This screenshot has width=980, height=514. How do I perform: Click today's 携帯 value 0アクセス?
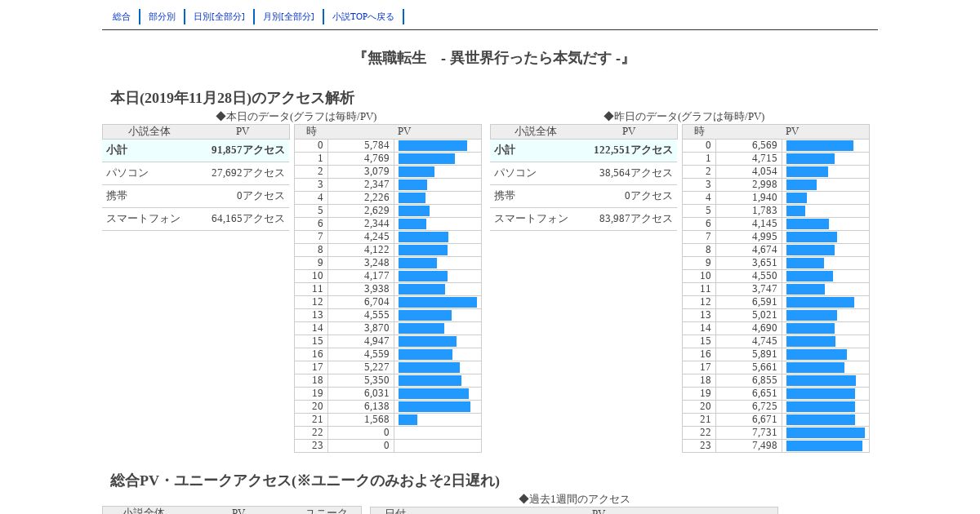(261, 196)
